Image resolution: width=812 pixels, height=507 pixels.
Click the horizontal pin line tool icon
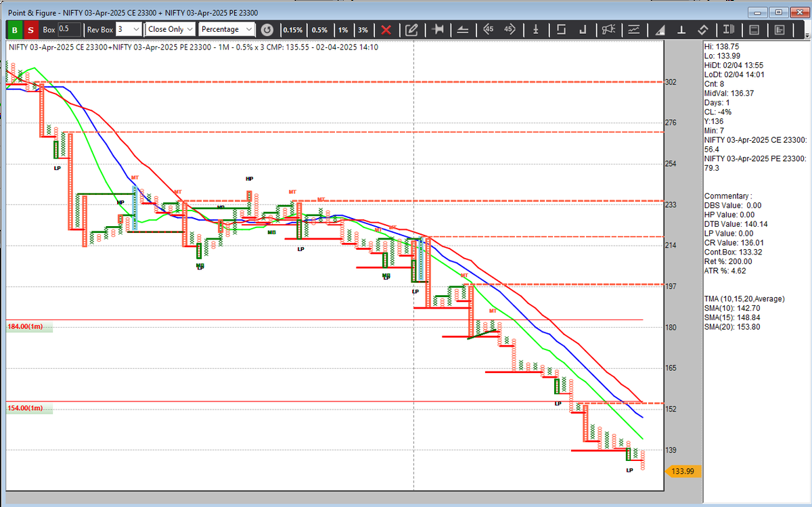[x=438, y=30]
